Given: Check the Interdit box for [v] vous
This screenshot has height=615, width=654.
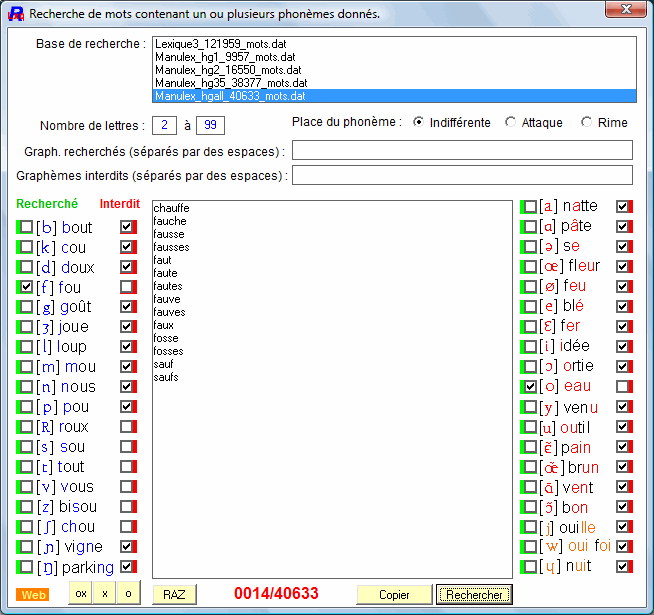Looking at the screenshot, I should coord(126,486).
